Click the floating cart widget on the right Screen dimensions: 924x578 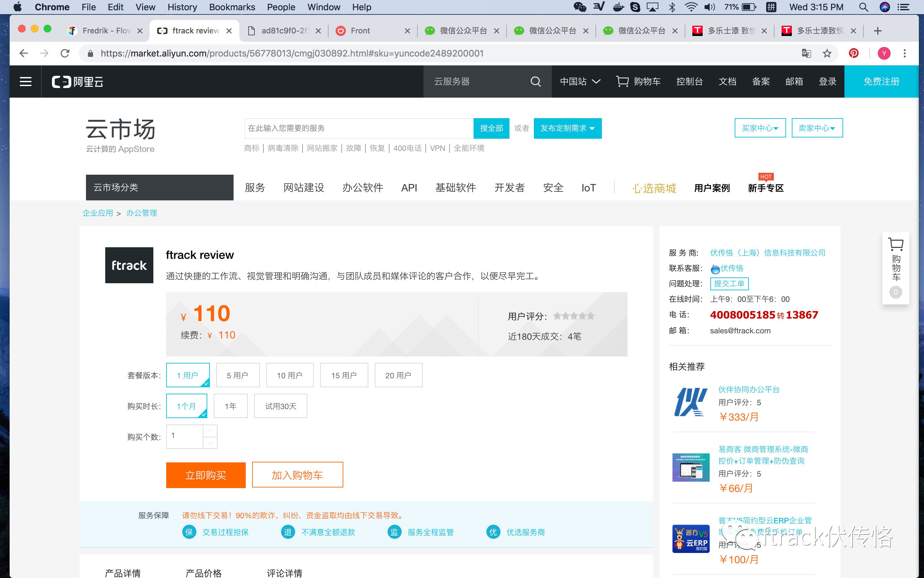tap(895, 268)
